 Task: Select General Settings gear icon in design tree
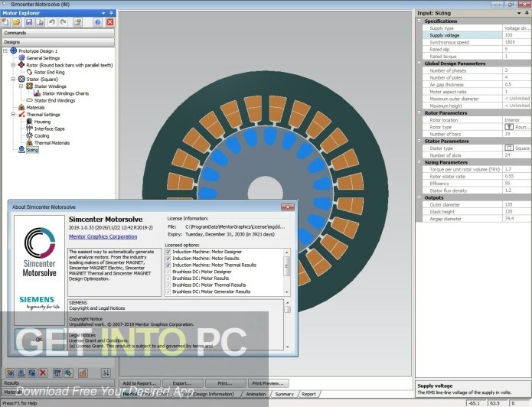pyautogui.click(x=21, y=58)
